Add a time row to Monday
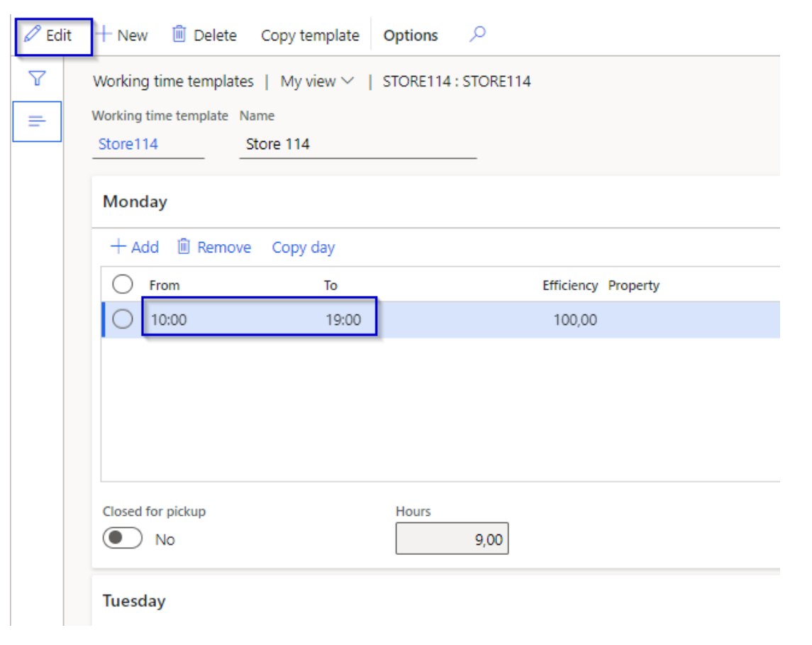This screenshot has width=812, height=645. coord(135,247)
